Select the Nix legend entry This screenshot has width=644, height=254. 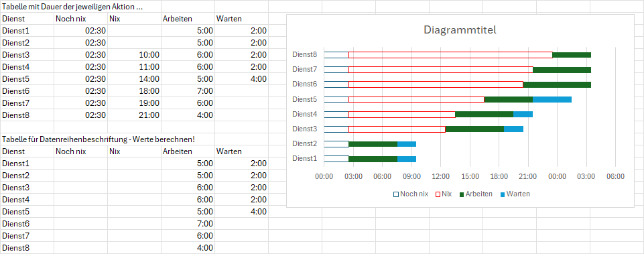click(x=444, y=194)
